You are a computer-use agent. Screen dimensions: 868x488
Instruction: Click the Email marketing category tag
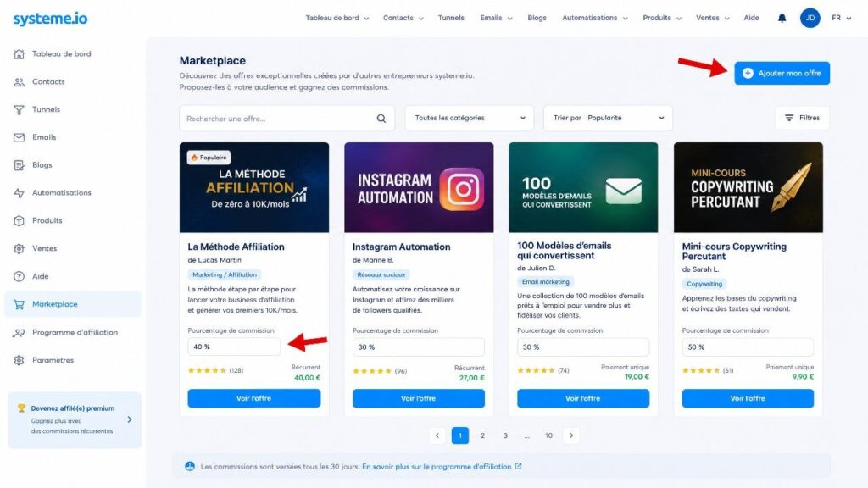click(545, 281)
